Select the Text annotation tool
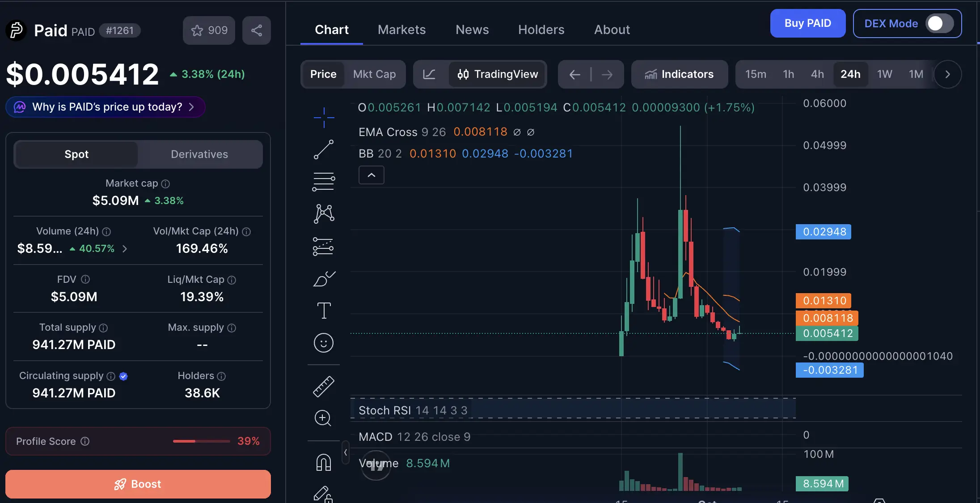980x503 pixels. 324,311
